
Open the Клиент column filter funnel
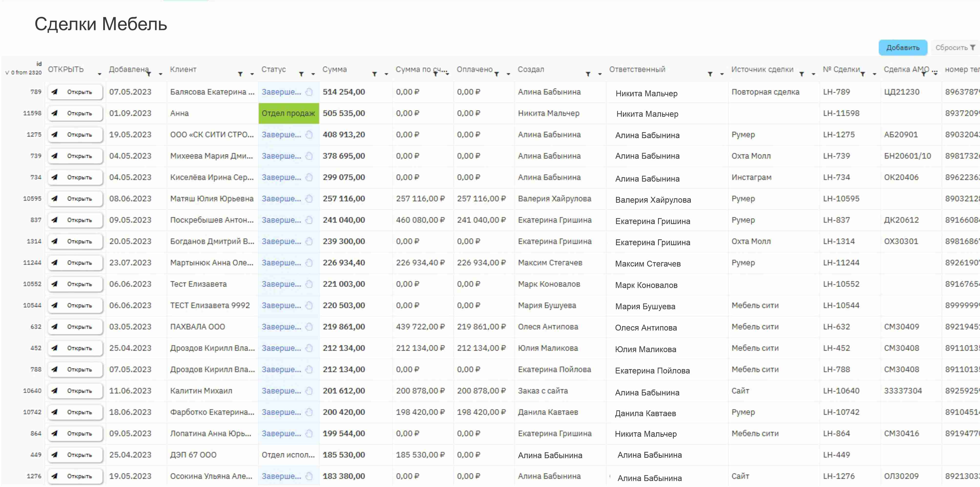point(240,74)
